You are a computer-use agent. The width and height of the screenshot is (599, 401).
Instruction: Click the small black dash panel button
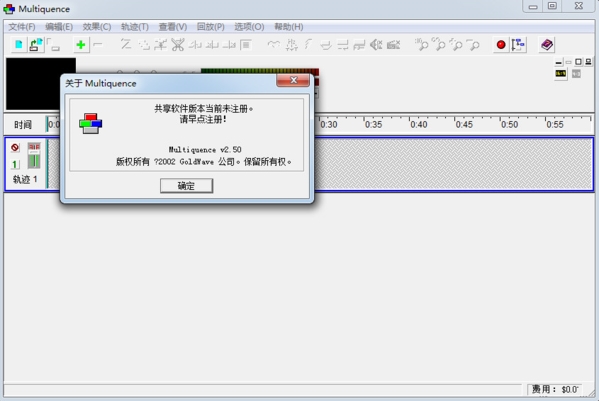pyautogui.click(x=559, y=62)
